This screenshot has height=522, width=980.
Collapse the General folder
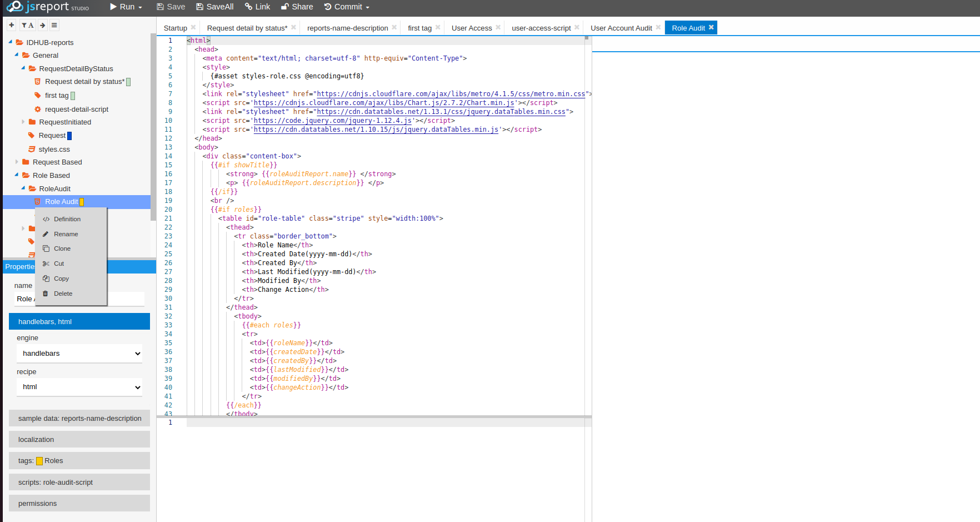[x=17, y=55]
